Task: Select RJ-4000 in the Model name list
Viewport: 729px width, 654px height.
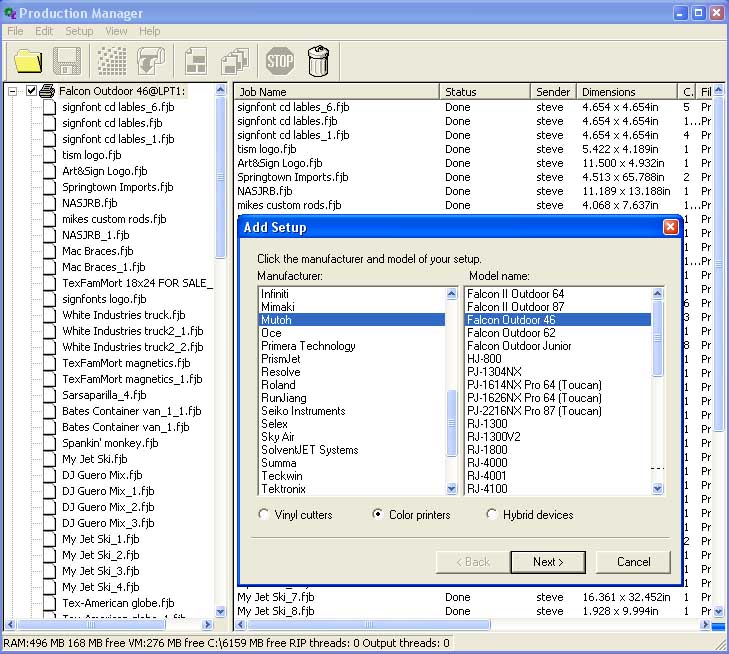Action: 557,462
